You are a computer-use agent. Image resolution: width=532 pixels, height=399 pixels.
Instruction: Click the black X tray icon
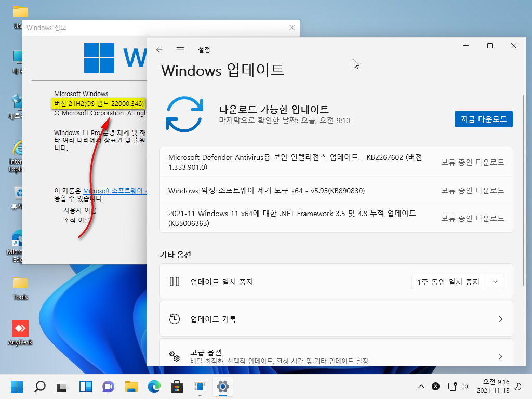(436, 387)
